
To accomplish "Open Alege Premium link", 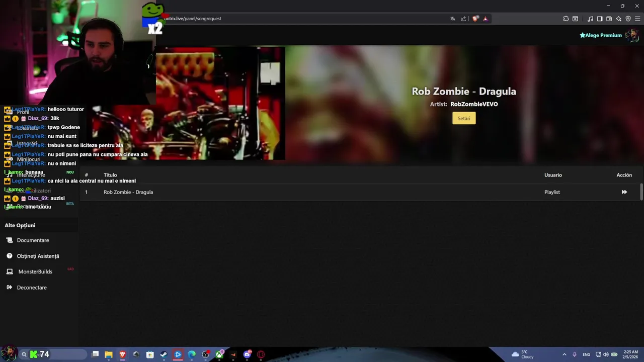I will point(601,35).
